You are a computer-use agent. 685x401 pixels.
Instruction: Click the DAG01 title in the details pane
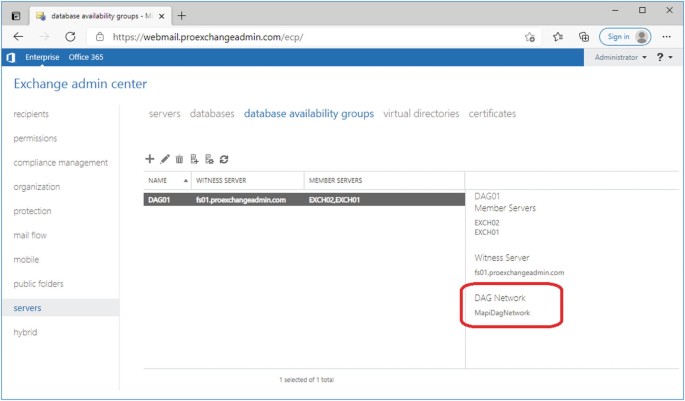[487, 196]
